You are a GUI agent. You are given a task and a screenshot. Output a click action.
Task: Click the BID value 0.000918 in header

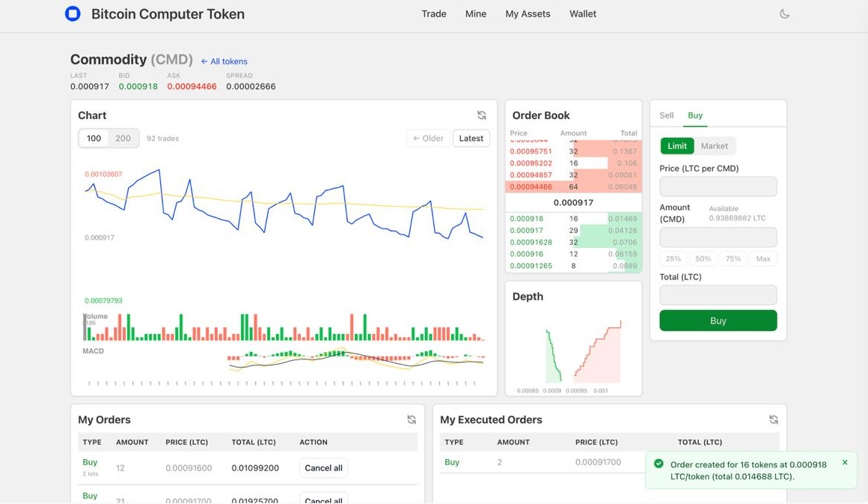tap(138, 86)
